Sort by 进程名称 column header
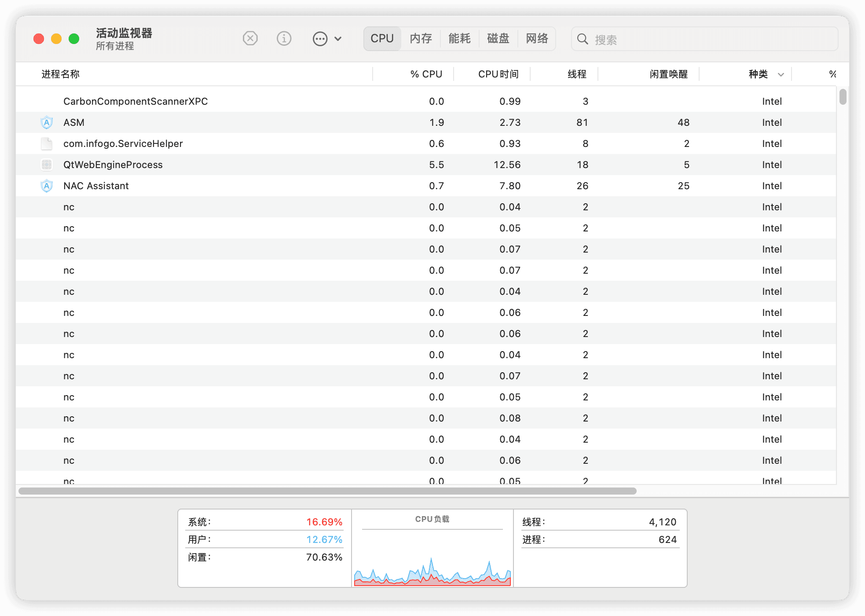Image resolution: width=865 pixels, height=616 pixels. click(61, 74)
